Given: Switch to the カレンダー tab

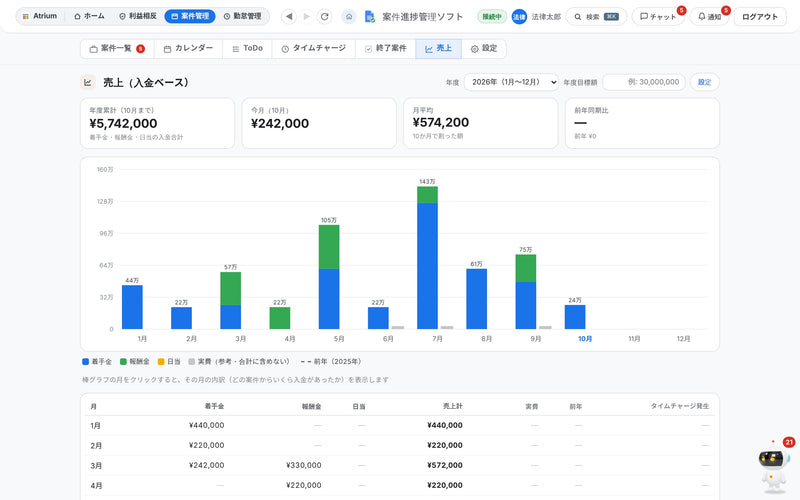Looking at the screenshot, I should [188, 48].
